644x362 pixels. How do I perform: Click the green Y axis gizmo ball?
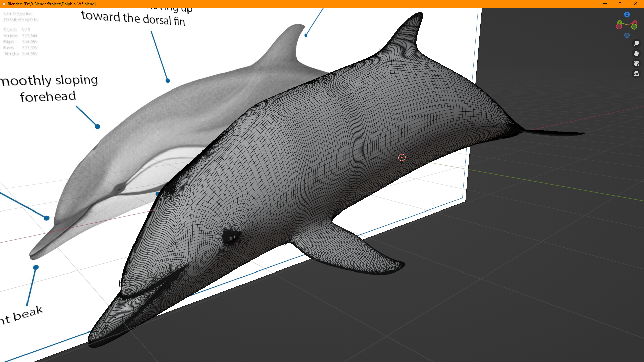click(x=619, y=22)
